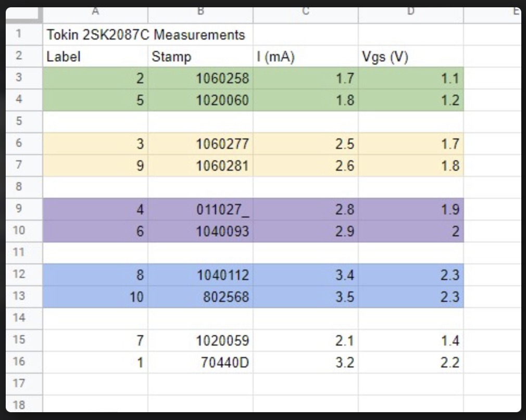Select column C header
This screenshot has height=420, width=526.
(306, 15)
